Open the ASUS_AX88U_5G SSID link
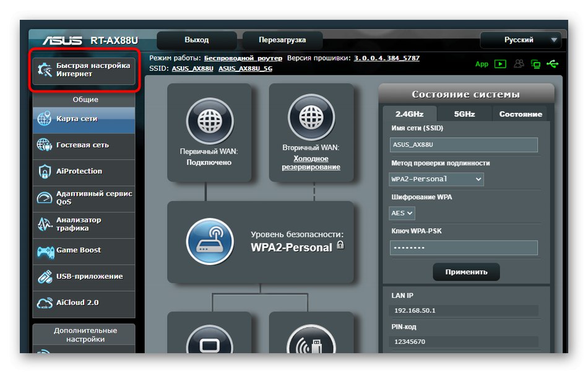 tap(245, 69)
